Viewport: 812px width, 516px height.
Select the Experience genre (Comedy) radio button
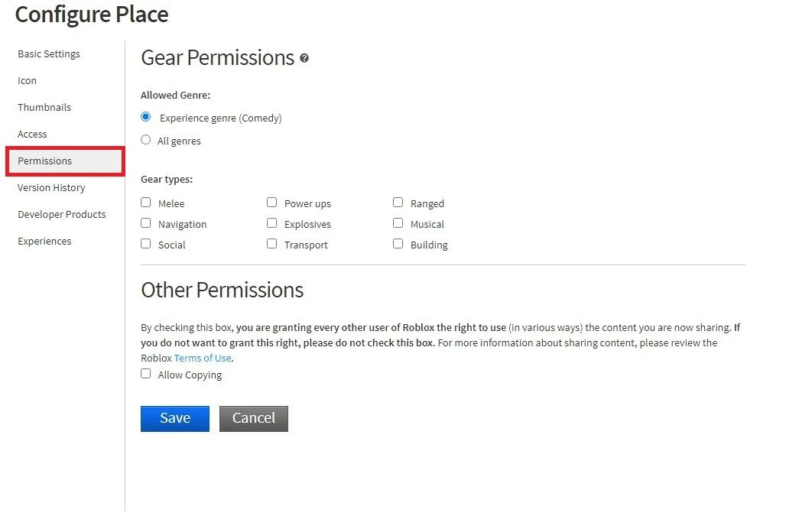pyautogui.click(x=146, y=117)
